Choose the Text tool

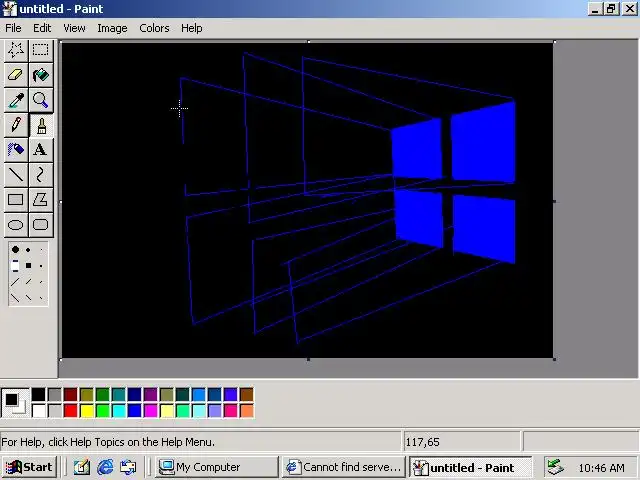[40, 150]
